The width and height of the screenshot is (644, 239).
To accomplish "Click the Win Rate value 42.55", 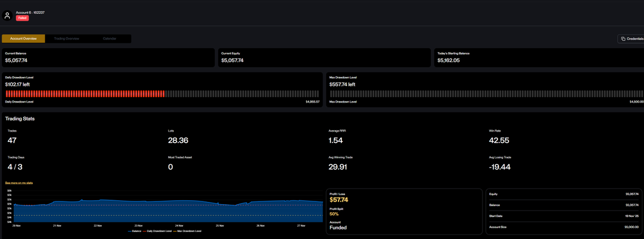I will (x=499, y=141).
